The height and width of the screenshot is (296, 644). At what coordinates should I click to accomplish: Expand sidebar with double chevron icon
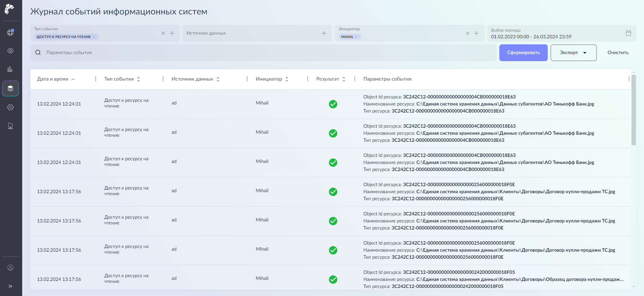point(10,286)
